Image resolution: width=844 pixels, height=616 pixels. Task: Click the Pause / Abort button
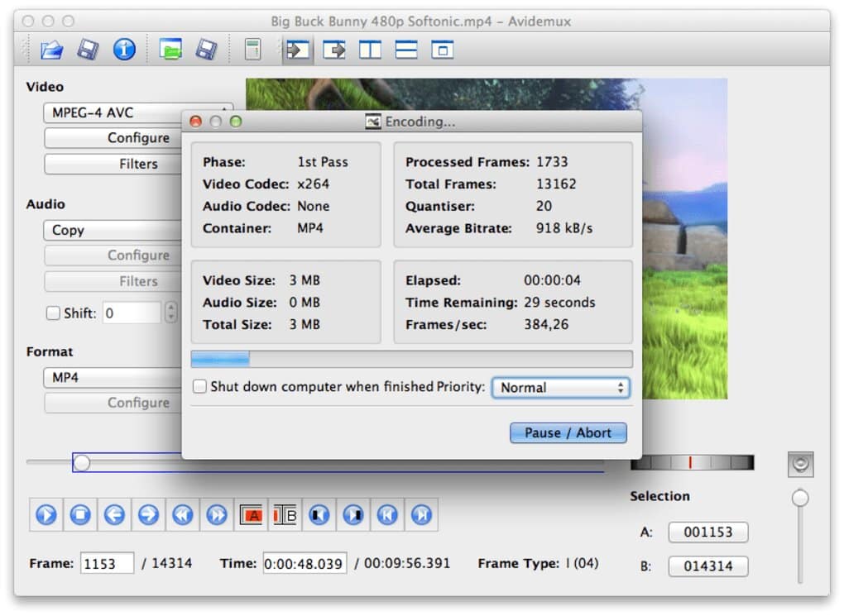(568, 432)
